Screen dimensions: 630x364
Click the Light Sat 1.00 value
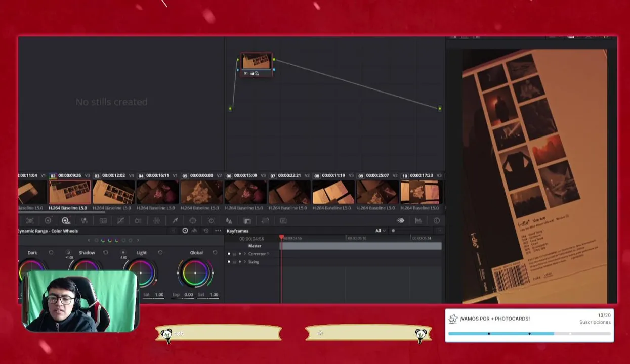[x=159, y=294]
